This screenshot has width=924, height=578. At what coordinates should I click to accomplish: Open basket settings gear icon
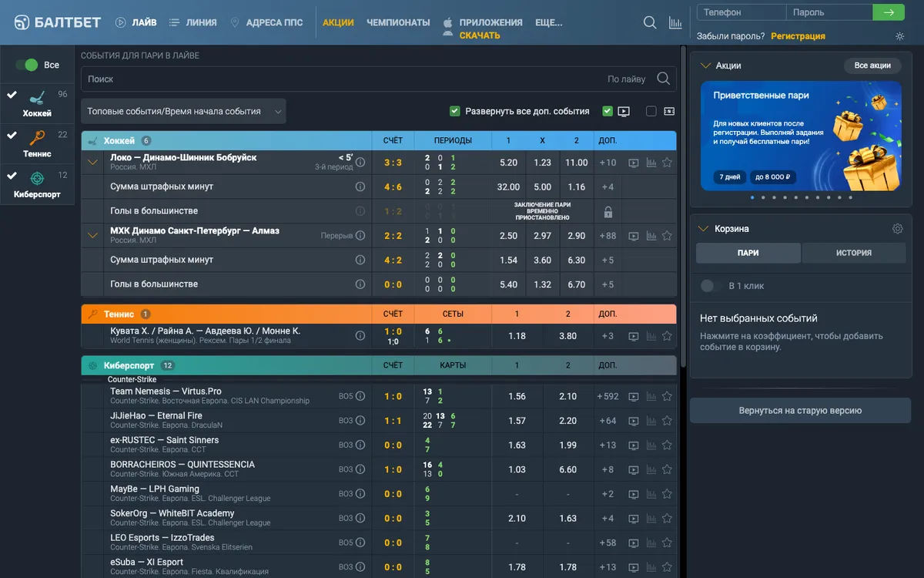pos(897,229)
